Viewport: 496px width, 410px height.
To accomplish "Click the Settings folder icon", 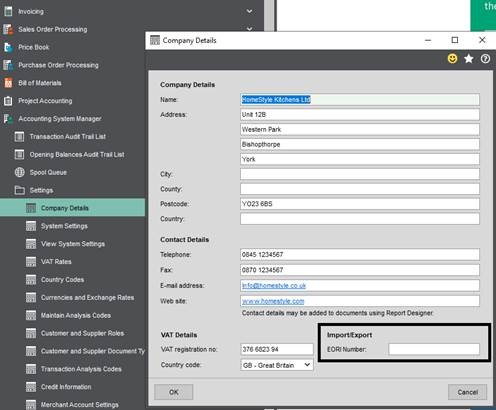I will [19, 190].
